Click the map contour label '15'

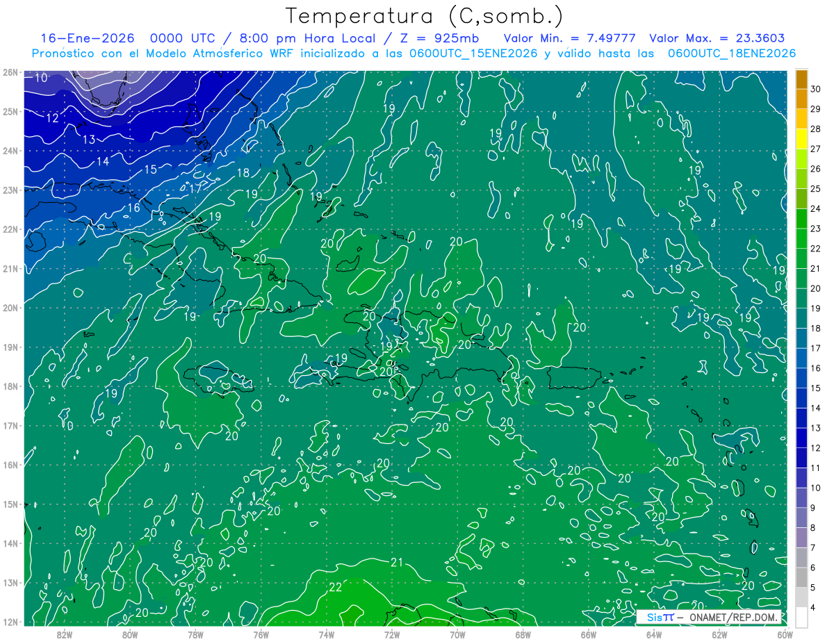(150, 170)
